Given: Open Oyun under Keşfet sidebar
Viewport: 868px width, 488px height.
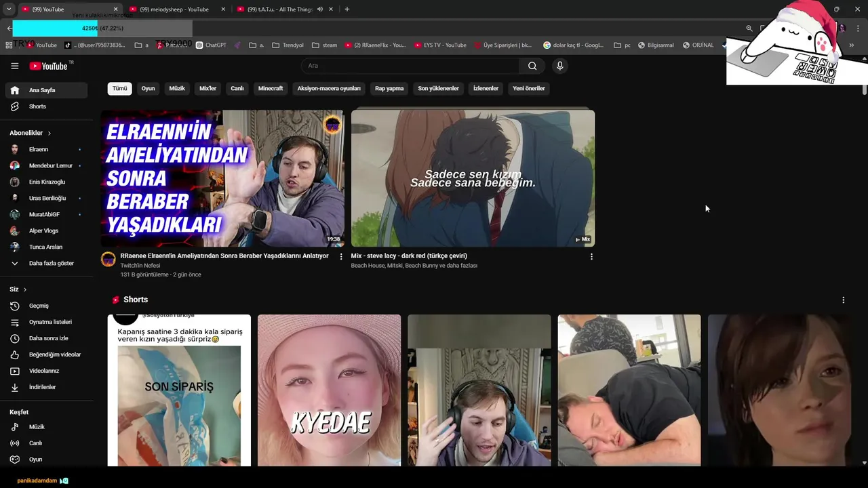Looking at the screenshot, I should (46, 460).
